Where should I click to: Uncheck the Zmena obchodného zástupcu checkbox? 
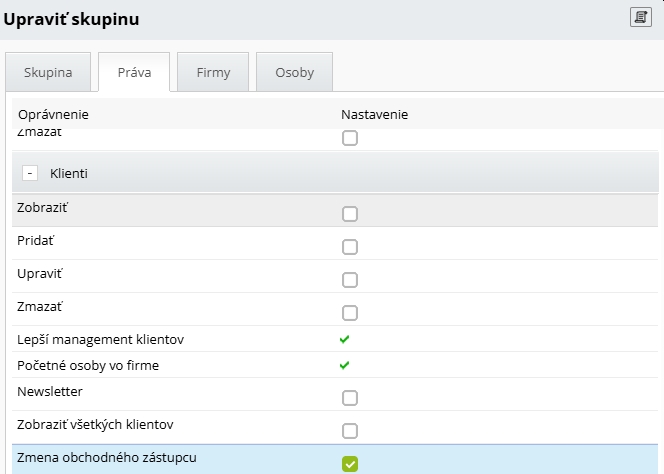click(350, 463)
